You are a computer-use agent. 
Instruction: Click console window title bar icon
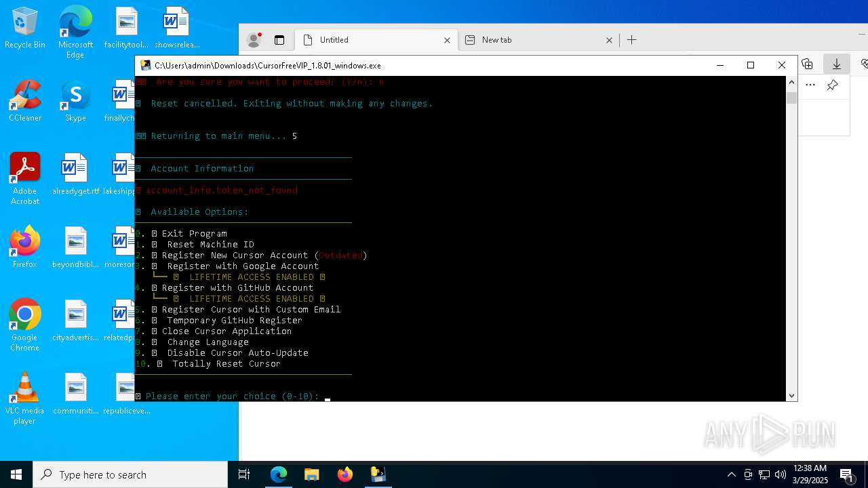(146, 66)
